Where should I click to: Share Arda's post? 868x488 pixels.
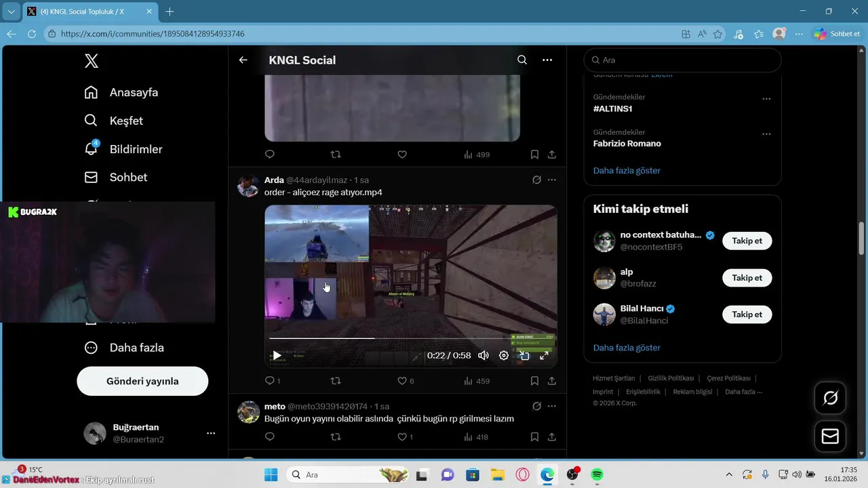tap(552, 381)
